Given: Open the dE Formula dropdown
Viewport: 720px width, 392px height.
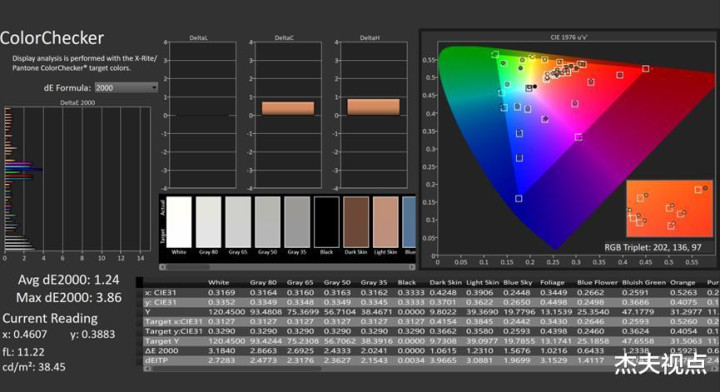Looking at the screenshot, I should pyautogui.click(x=126, y=87).
